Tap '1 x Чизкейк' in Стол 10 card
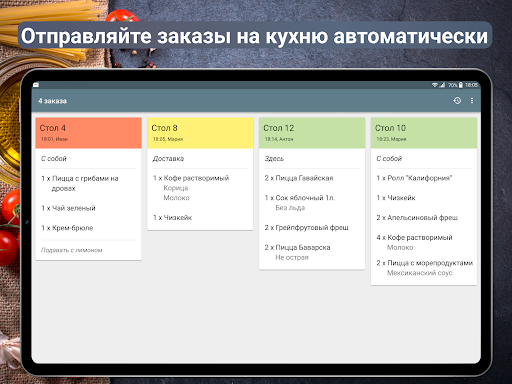This screenshot has height=384, width=512. pos(396,198)
